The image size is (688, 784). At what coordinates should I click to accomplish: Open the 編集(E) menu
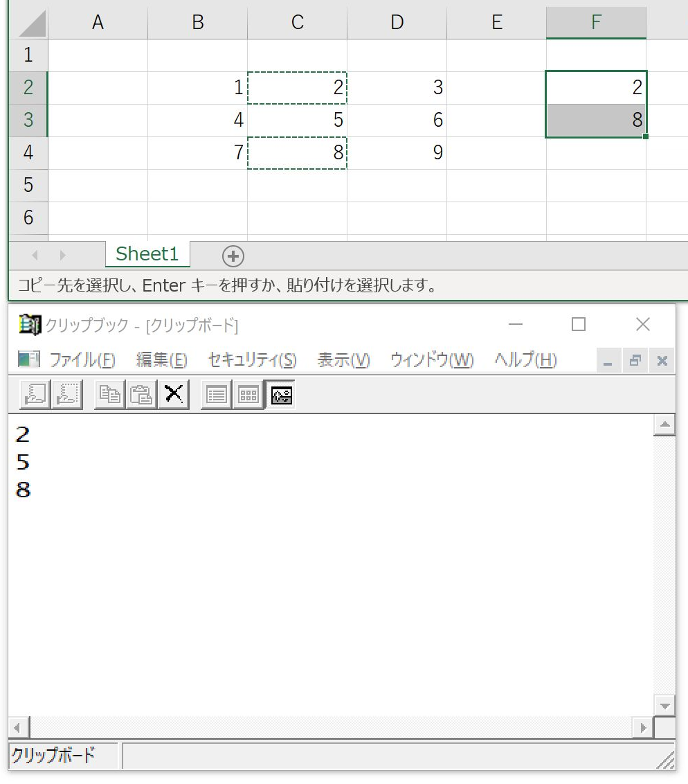pyautogui.click(x=161, y=360)
